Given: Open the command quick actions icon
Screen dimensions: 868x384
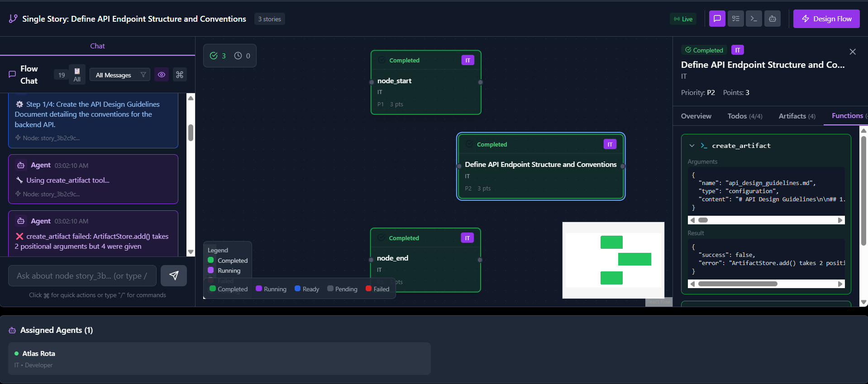Looking at the screenshot, I should click(180, 75).
